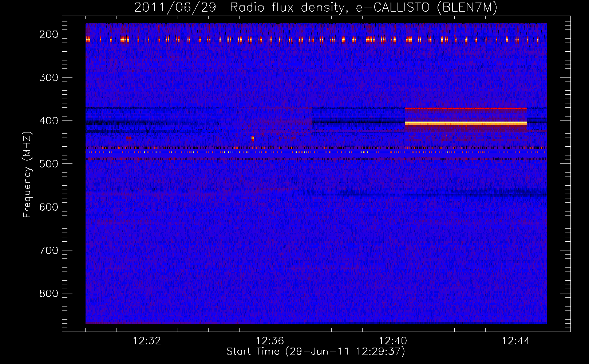
Task: Click the 12:36 time tick label
Action: (270, 341)
